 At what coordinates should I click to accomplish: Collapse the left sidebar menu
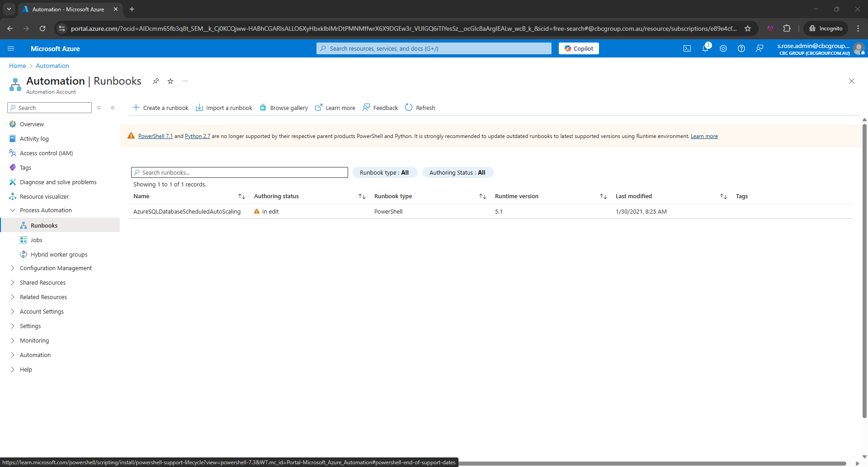[113, 108]
